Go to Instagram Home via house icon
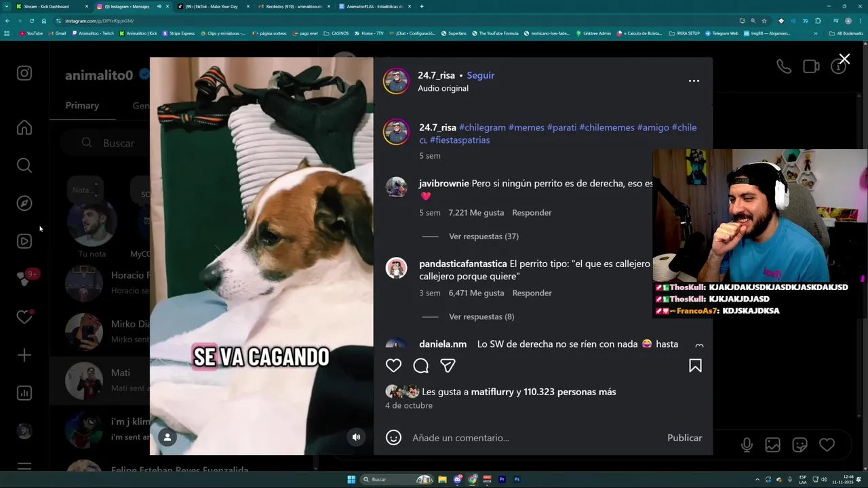The image size is (868, 488). point(24,127)
